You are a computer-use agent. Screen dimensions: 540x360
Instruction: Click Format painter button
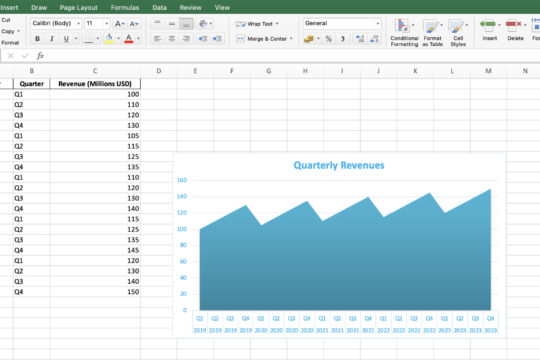(x=10, y=43)
